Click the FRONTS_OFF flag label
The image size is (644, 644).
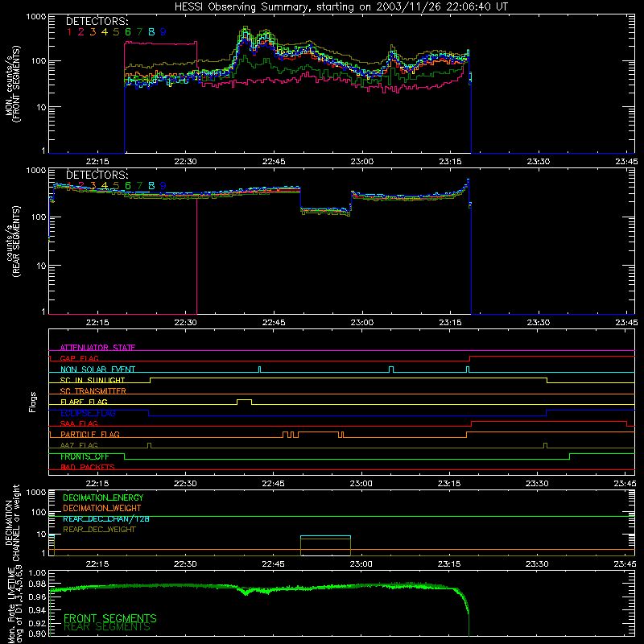[x=85, y=456]
